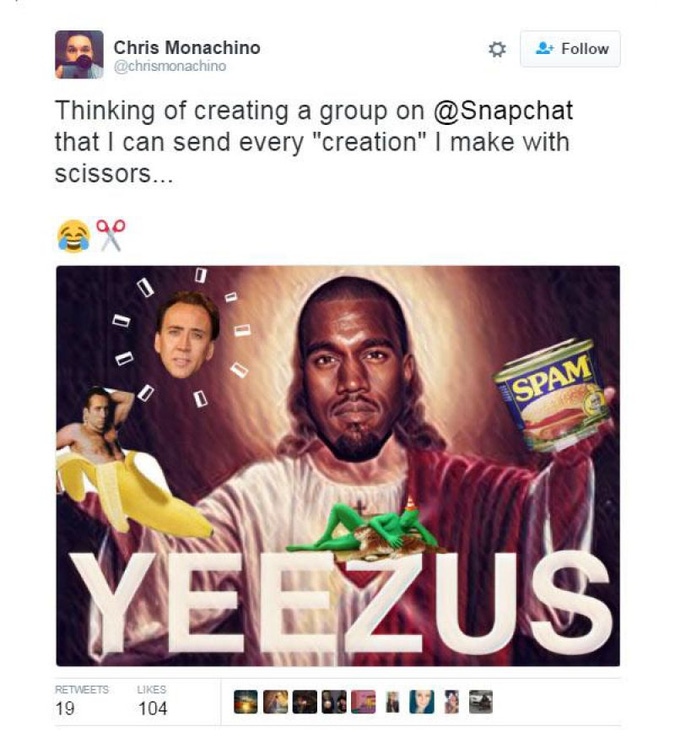Viewport: 675px width, 743px height.
Task: Open the seventh liker avatar thumbnail
Action: click(422, 702)
